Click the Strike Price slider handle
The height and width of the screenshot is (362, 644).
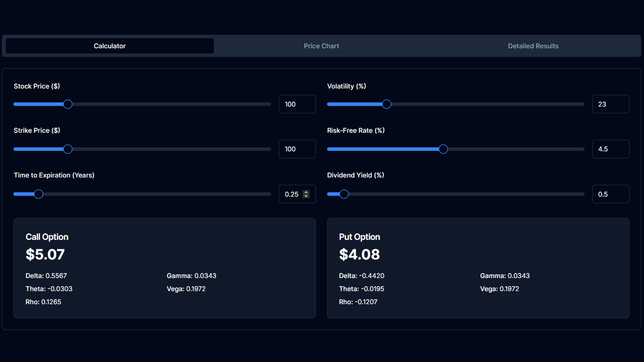tap(68, 149)
